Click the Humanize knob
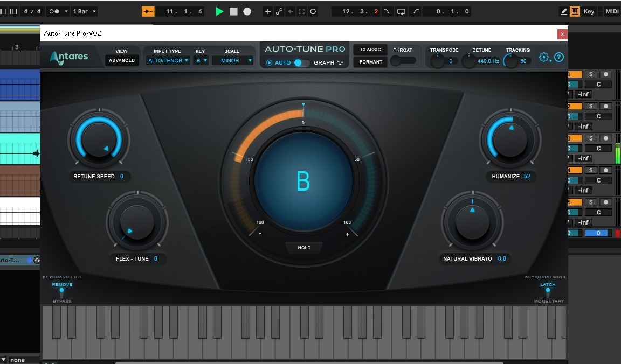Image resolution: width=621 pixels, height=364 pixels. pos(510,139)
